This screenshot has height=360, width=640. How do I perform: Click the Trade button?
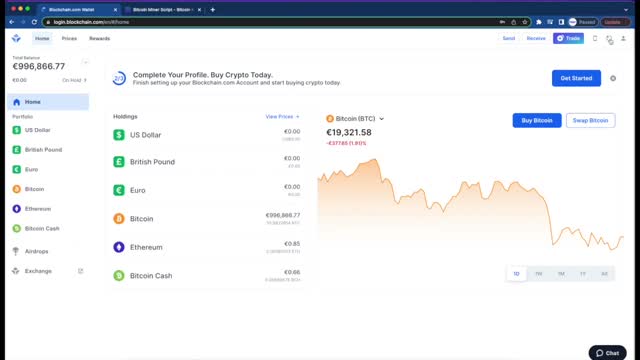point(569,38)
